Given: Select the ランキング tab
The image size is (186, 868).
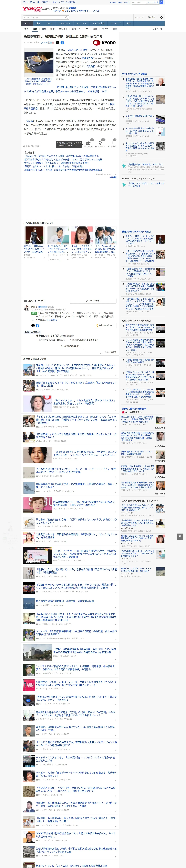Looking at the screenshot, I should [x=115, y=23].
